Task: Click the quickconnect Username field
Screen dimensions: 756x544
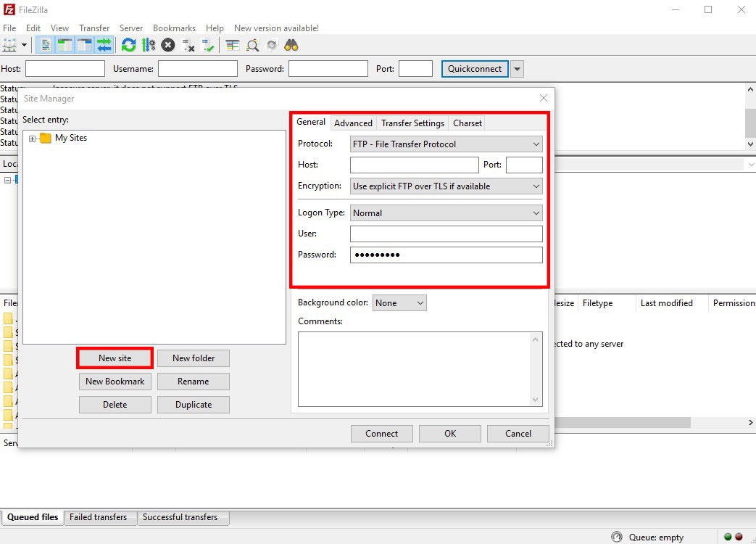Action: pos(198,68)
